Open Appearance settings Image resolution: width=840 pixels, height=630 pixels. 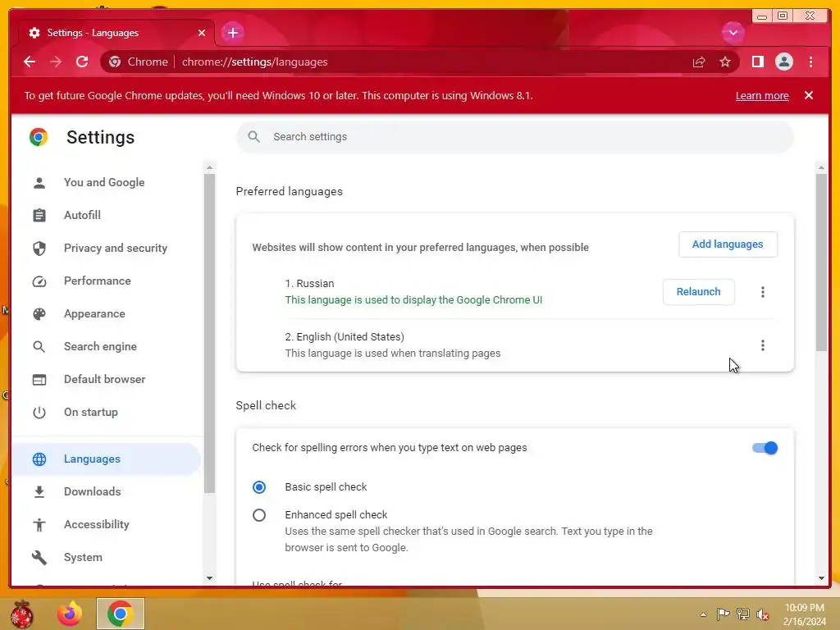[x=106, y=313]
